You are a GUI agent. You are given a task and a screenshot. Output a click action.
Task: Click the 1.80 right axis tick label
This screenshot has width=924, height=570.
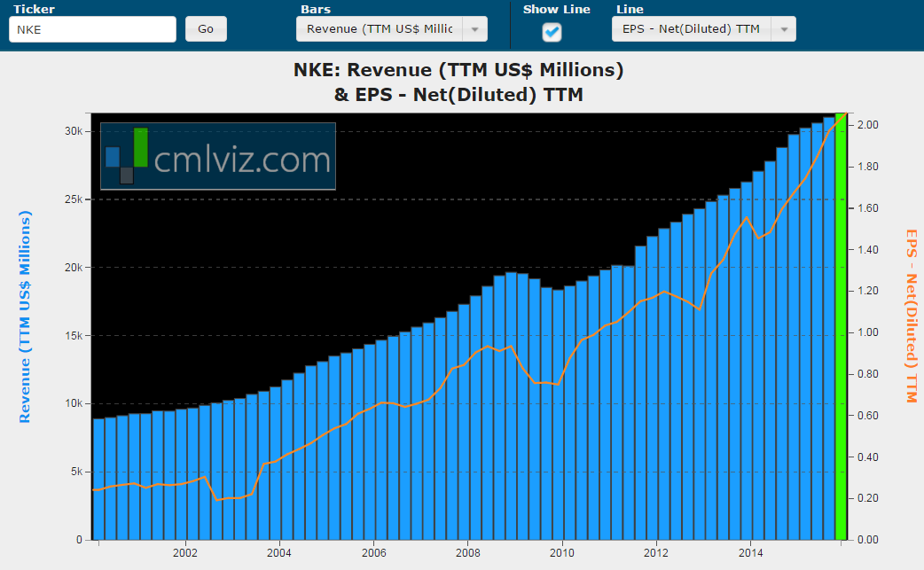point(867,167)
